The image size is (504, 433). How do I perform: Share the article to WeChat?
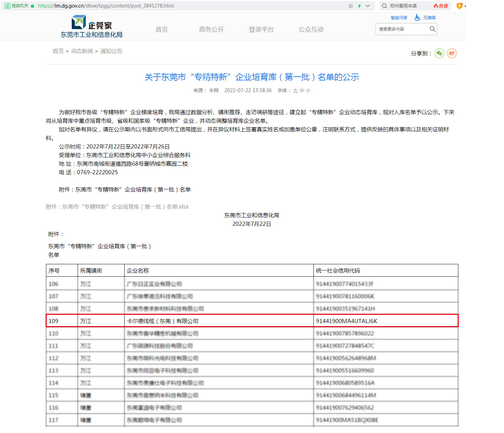click(x=439, y=53)
